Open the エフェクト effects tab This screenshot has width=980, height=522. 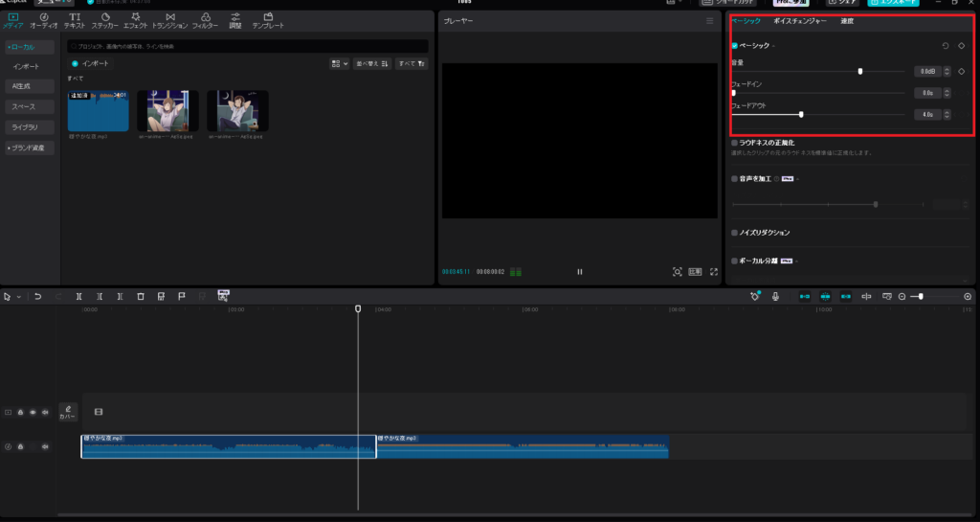point(136,21)
